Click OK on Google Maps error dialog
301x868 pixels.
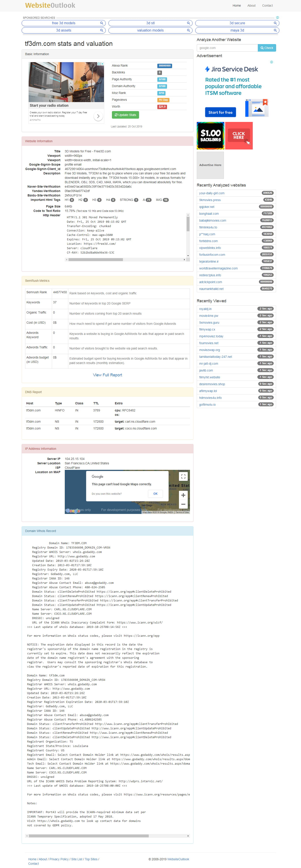click(155, 494)
